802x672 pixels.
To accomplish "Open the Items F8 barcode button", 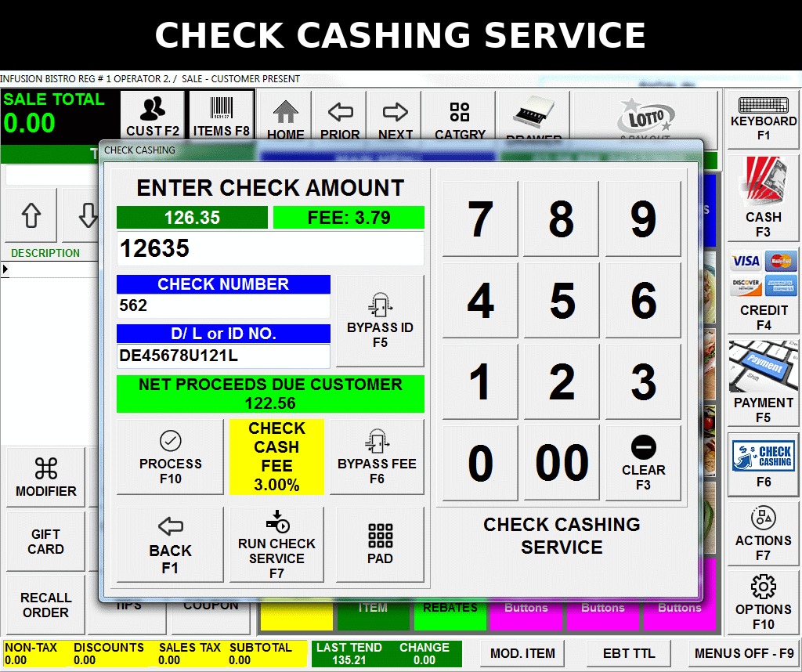I will [221, 116].
